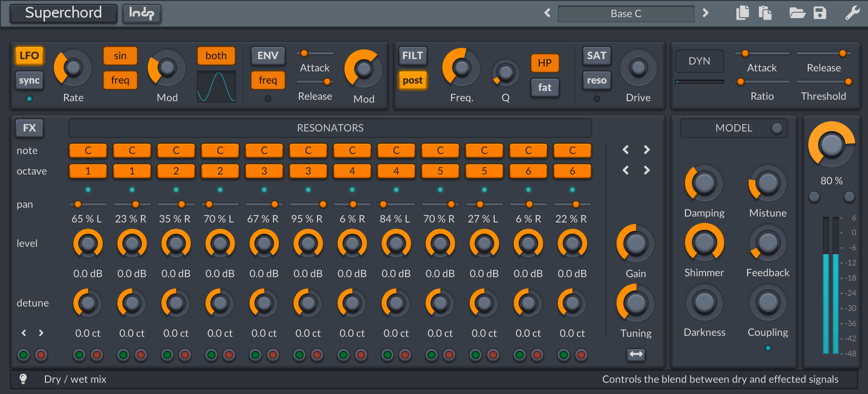Click the MODEL header label
Viewport: 868px width, 394px height.
click(733, 128)
